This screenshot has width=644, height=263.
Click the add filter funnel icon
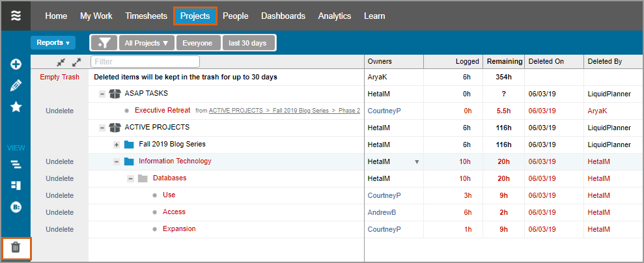[103, 43]
